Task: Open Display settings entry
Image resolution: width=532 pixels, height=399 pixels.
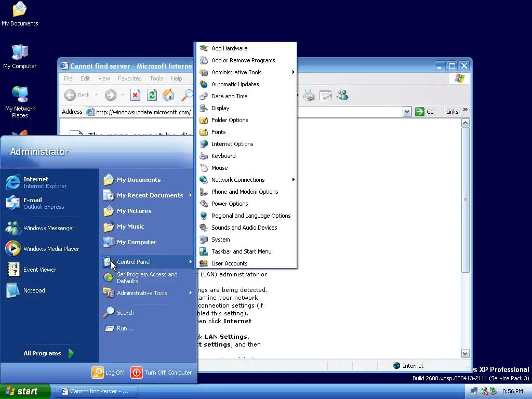Action: (x=246, y=108)
